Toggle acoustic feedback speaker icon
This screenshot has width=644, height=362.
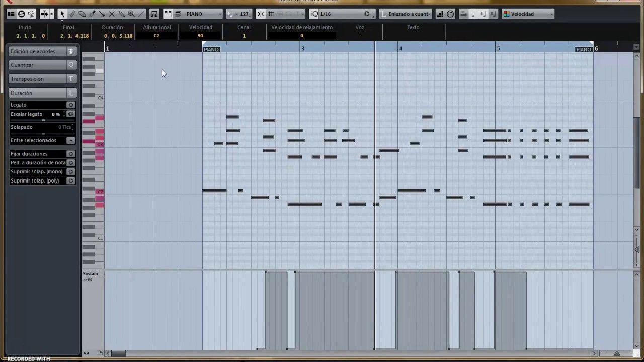coord(31,14)
